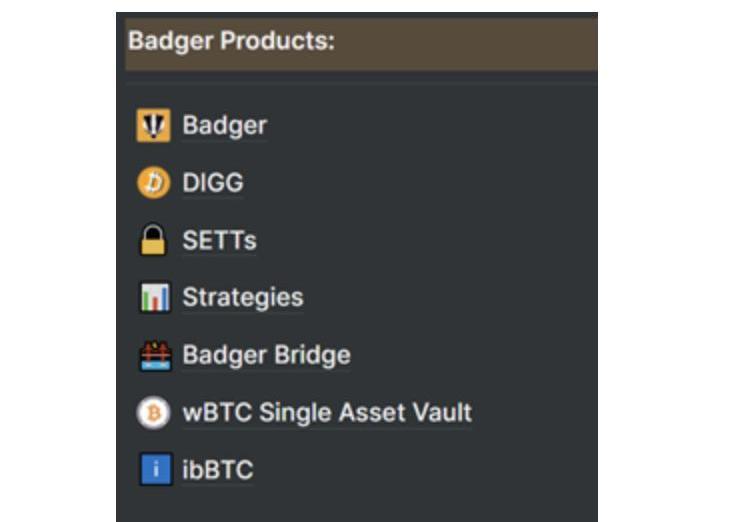Visit the Badger Bridge link

coord(266,355)
